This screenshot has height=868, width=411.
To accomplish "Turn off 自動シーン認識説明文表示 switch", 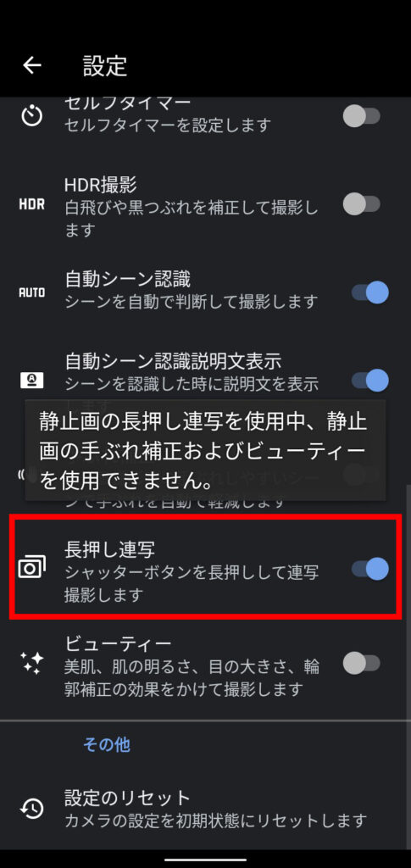I will pyautogui.click(x=370, y=381).
